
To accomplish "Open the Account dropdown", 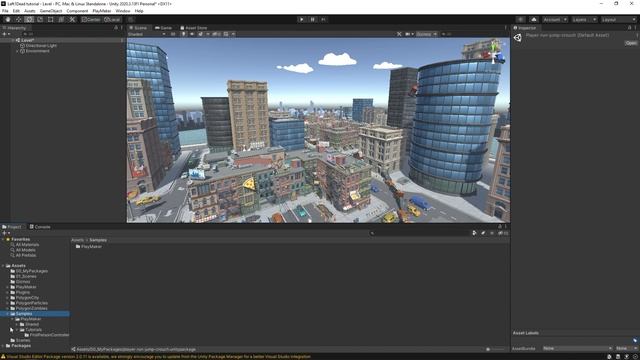I will pyautogui.click(x=555, y=19).
